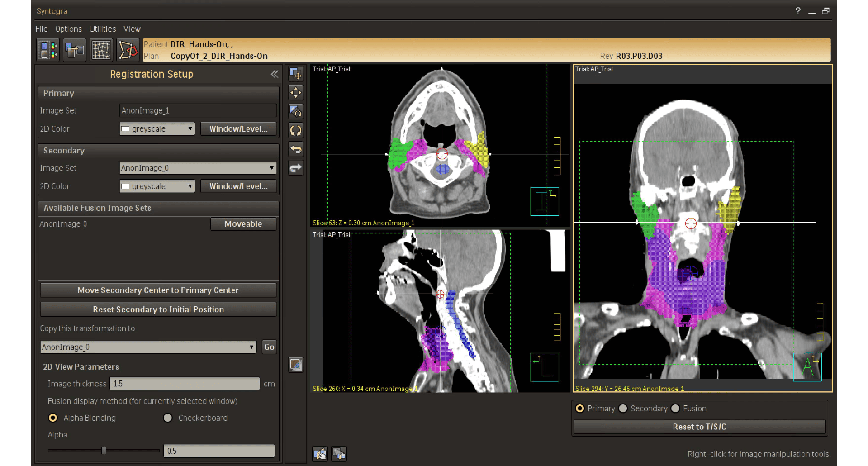
Task: Collapse the Registration Setup panel
Action: 274,74
